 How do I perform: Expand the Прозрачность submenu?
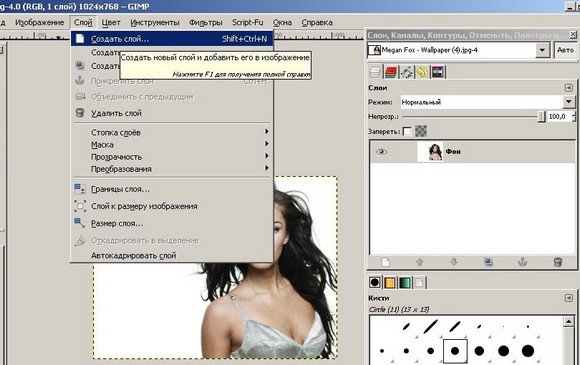tap(172, 157)
